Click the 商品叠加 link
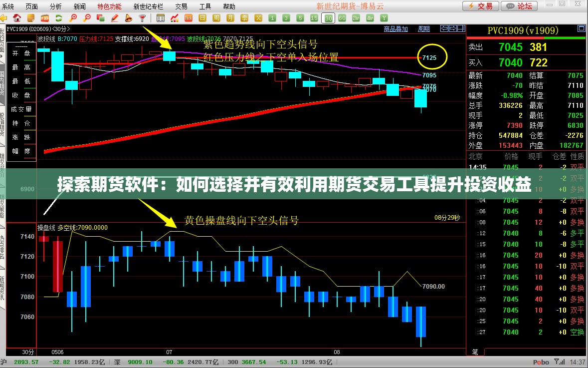The image size is (588, 368). 395,29
